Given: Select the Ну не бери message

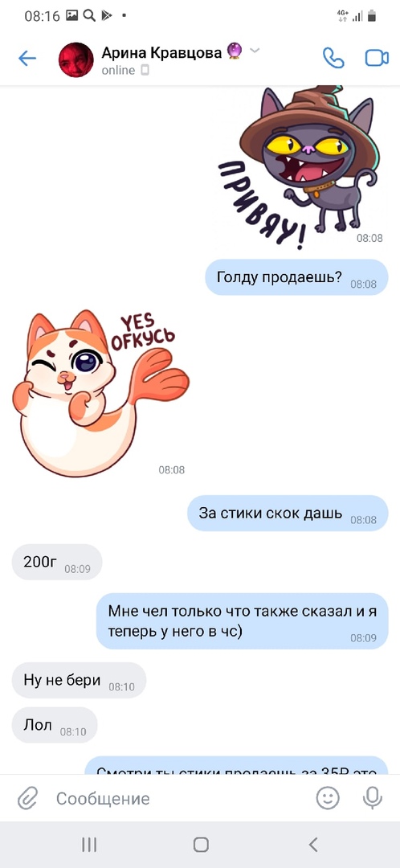Looking at the screenshot, I should tap(79, 681).
